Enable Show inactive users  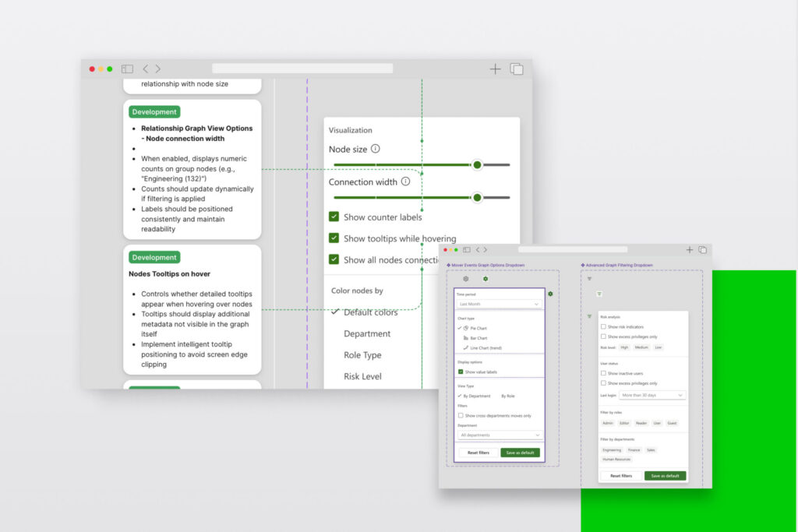point(604,373)
